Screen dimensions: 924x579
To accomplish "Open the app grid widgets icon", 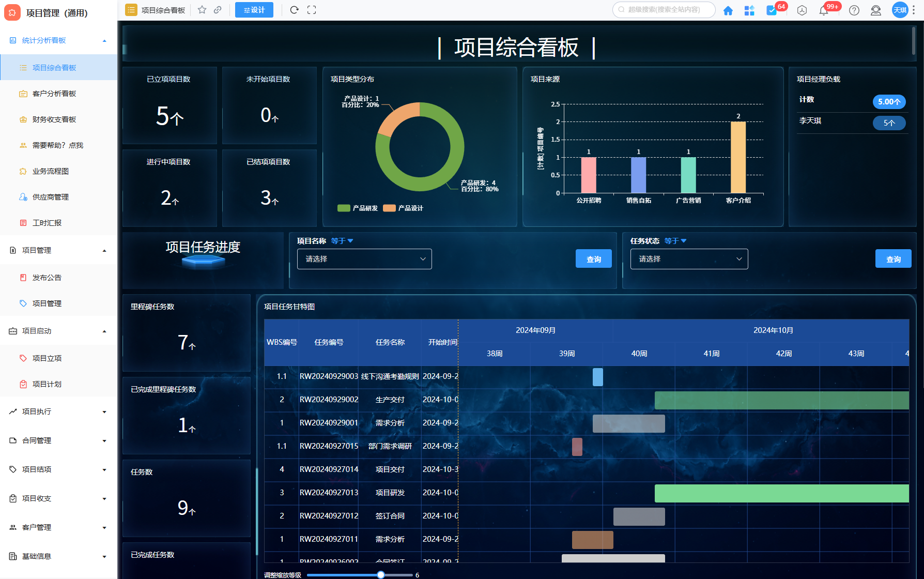I will pyautogui.click(x=749, y=10).
